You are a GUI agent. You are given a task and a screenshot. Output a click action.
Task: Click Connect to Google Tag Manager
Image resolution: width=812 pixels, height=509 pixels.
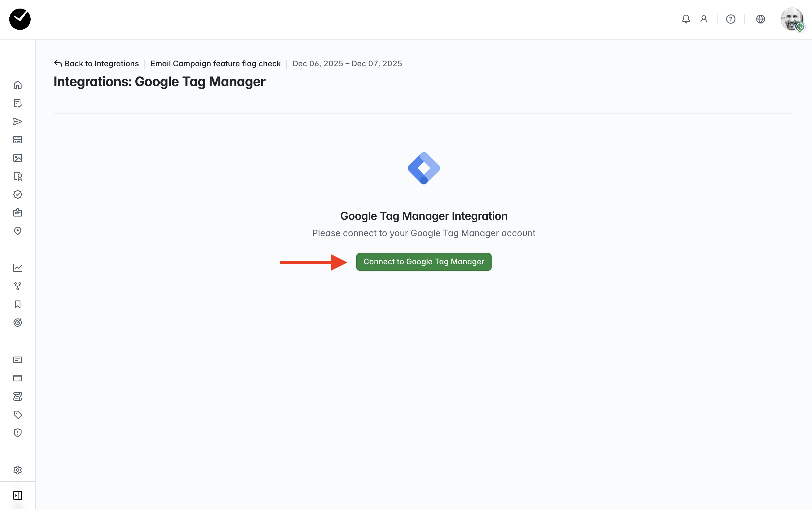(x=423, y=262)
